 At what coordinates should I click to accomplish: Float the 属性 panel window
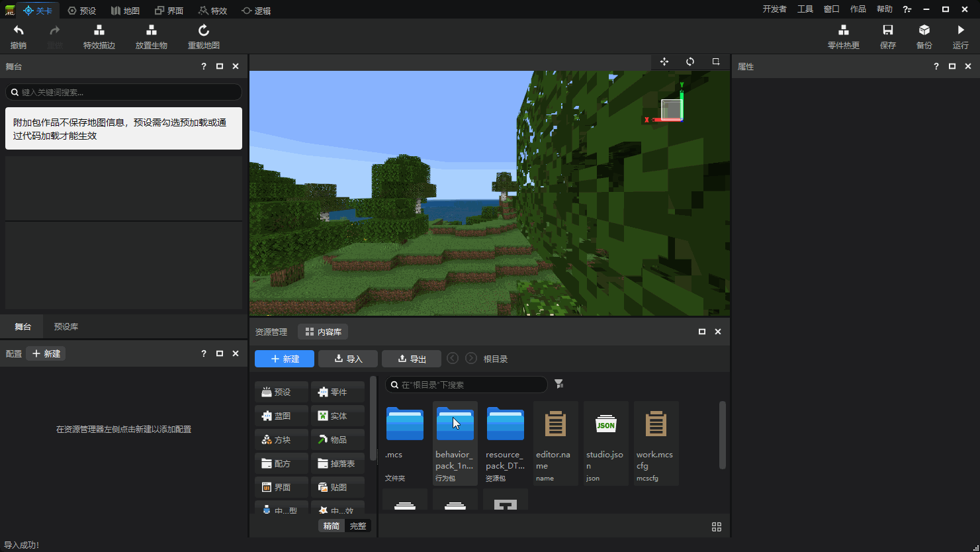pos(952,66)
